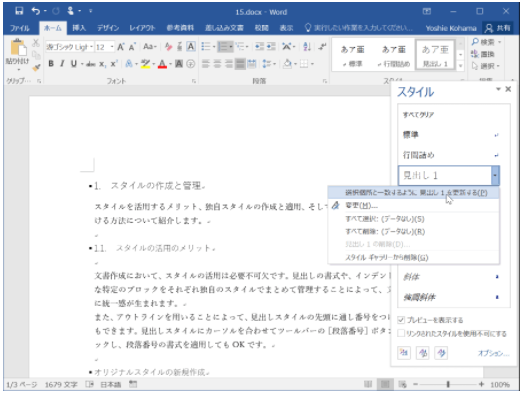The width and height of the screenshot is (523, 395).
Task: Click the Sort icon
Action: [x=307, y=47]
